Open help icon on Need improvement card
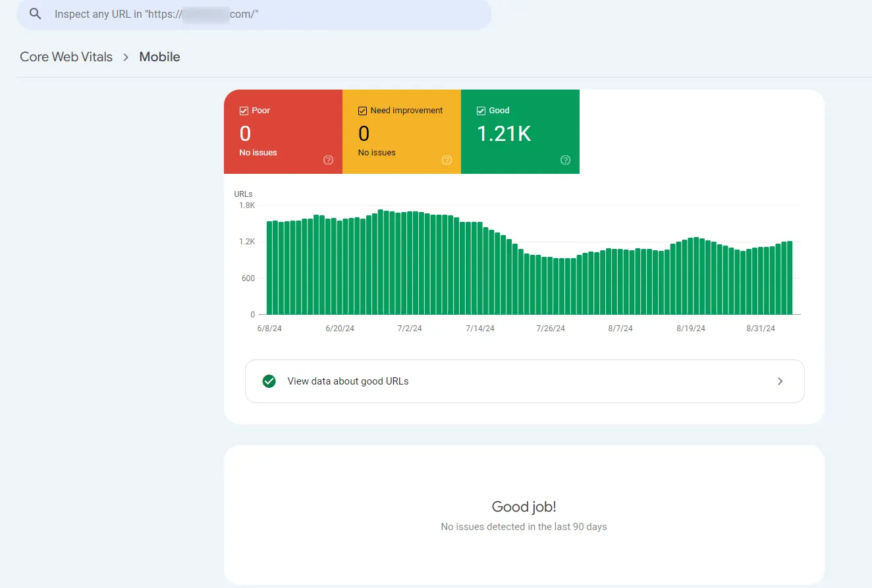The width and height of the screenshot is (872, 588). [447, 160]
